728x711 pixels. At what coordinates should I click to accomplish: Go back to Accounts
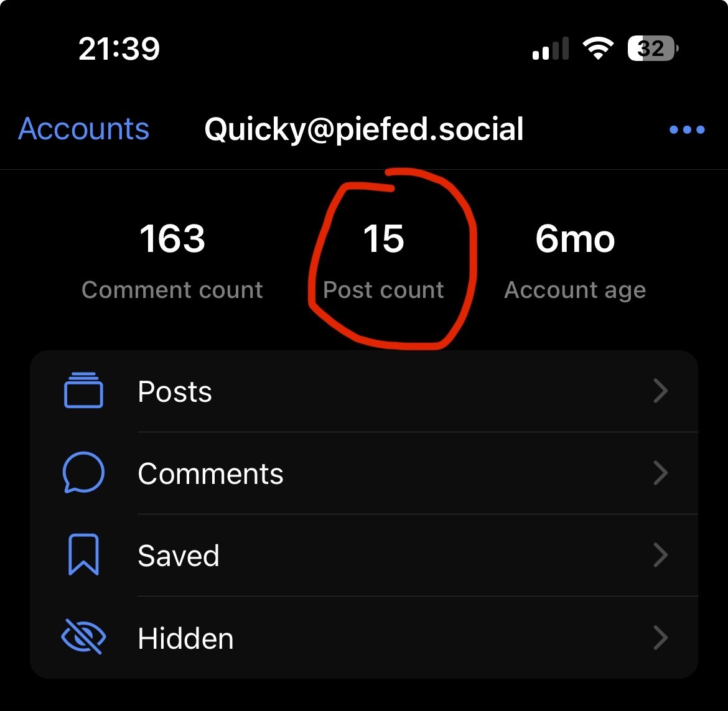coord(84,129)
